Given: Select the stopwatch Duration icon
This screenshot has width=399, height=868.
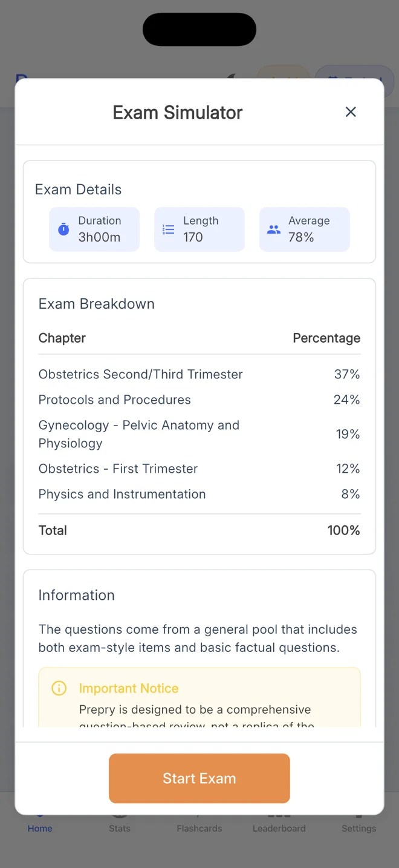Looking at the screenshot, I should [x=63, y=229].
